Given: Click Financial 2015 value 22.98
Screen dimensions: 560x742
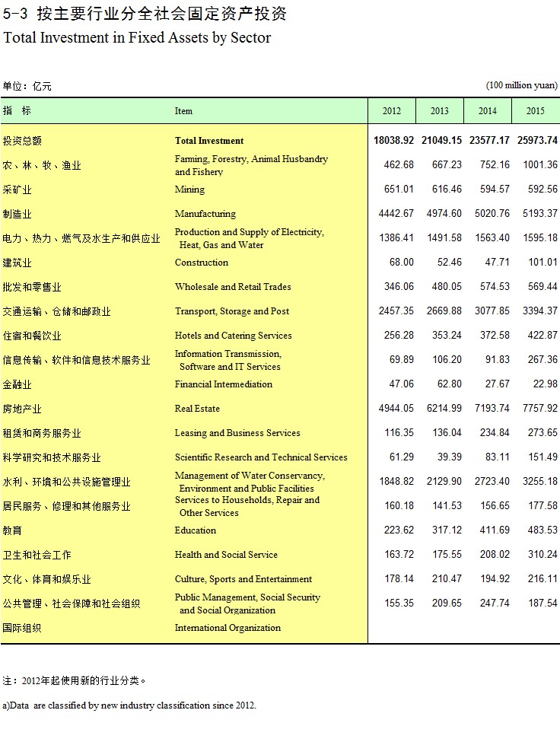Looking at the screenshot, I should (546, 384).
